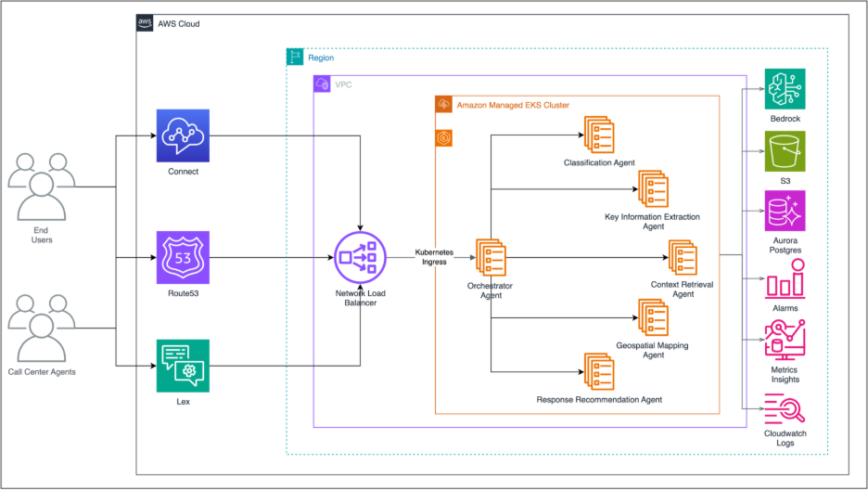Image resolution: width=868 pixels, height=490 pixels.
Task: Click the Aurora Postgres database icon
Action: [x=785, y=211]
